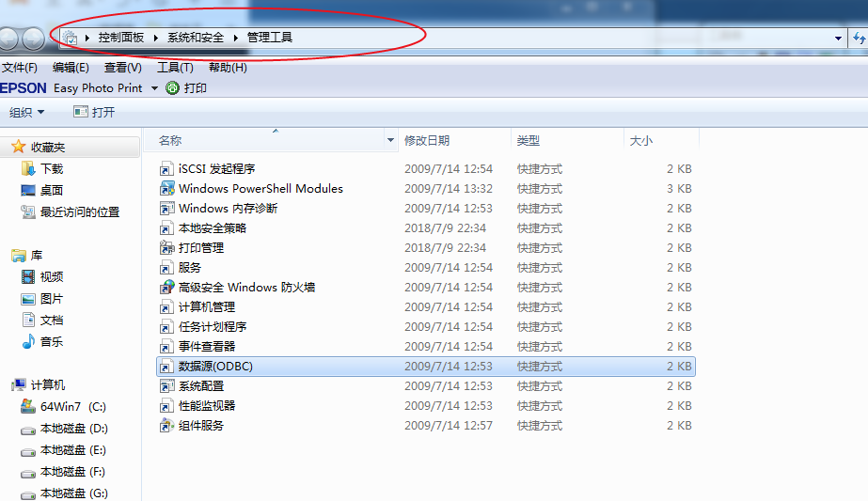Sort by the 大小 column header
The image size is (868, 501).
[x=661, y=140]
